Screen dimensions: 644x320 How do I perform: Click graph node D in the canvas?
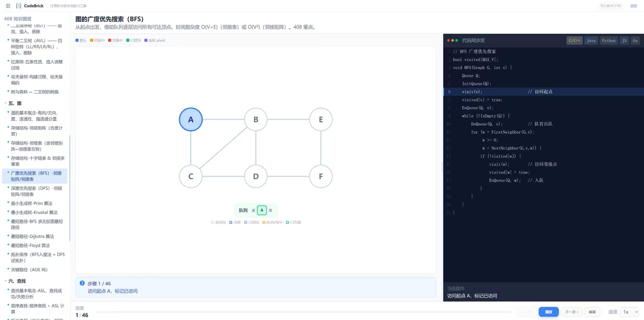[256, 176]
